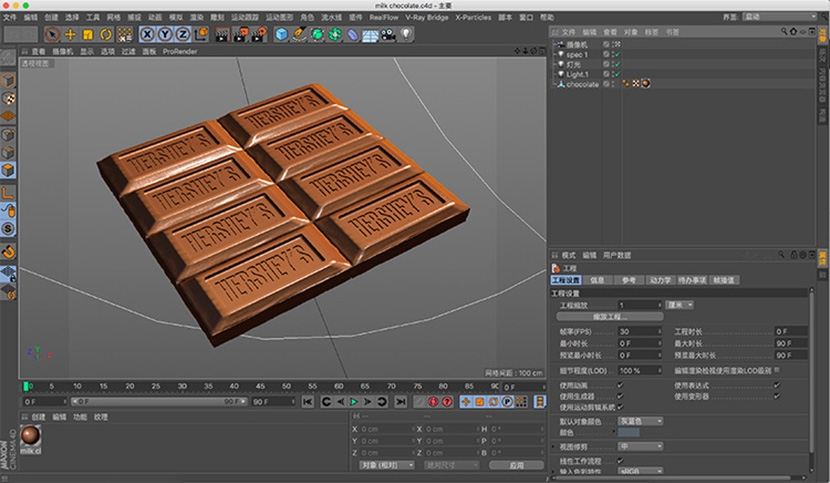The width and height of the screenshot is (830, 483).
Task: Toggle the linear workflow checkbox
Action: 620,461
